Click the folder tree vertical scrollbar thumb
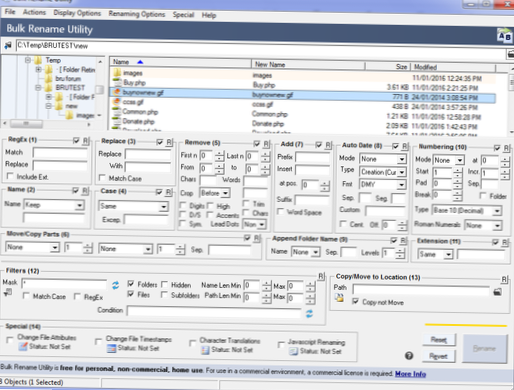Image resolution: width=514 pixels, height=390 pixels. [x=100, y=89]
